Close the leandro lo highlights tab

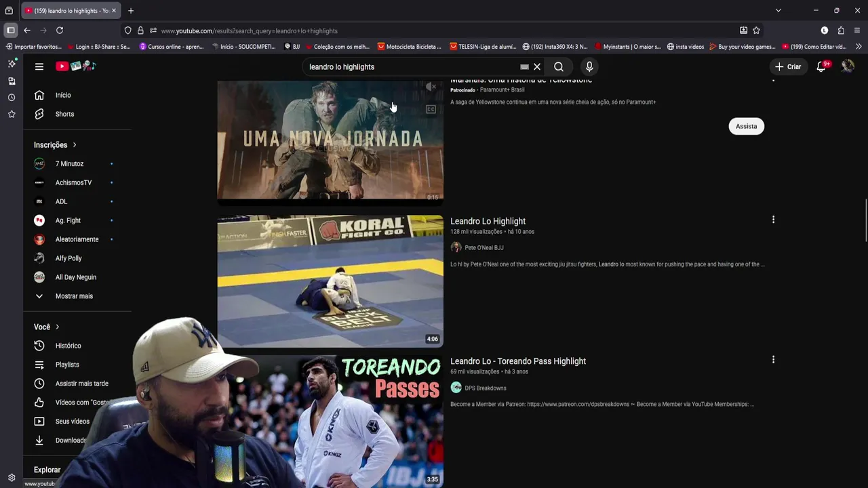coord(114,11)
